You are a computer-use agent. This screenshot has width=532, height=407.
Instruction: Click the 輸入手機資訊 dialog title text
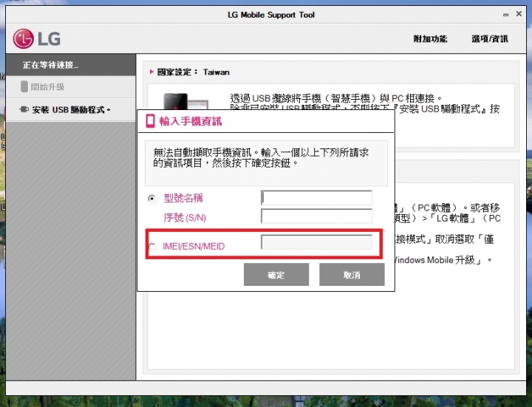point(191,121)
